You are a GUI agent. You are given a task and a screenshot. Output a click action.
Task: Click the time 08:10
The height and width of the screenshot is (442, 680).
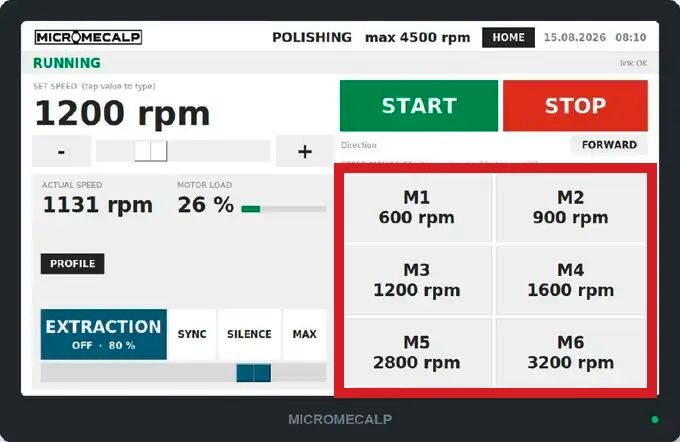tap(631, 37)
